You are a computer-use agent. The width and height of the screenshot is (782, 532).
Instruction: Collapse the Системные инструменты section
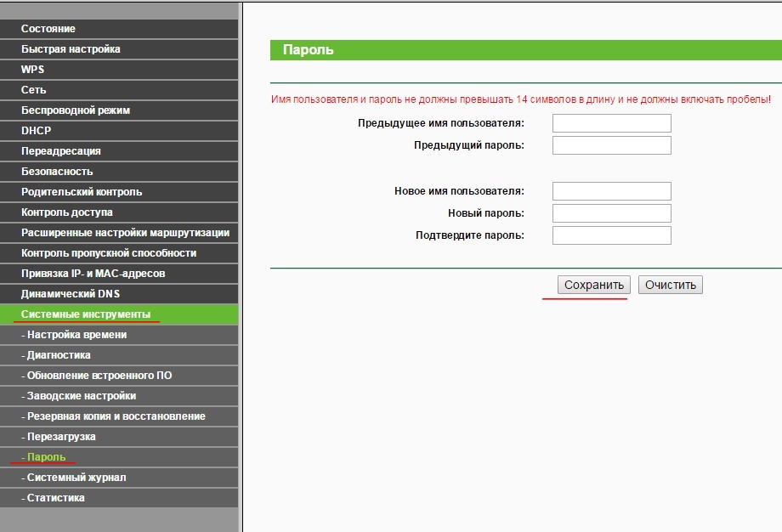(x=119, y=314)
